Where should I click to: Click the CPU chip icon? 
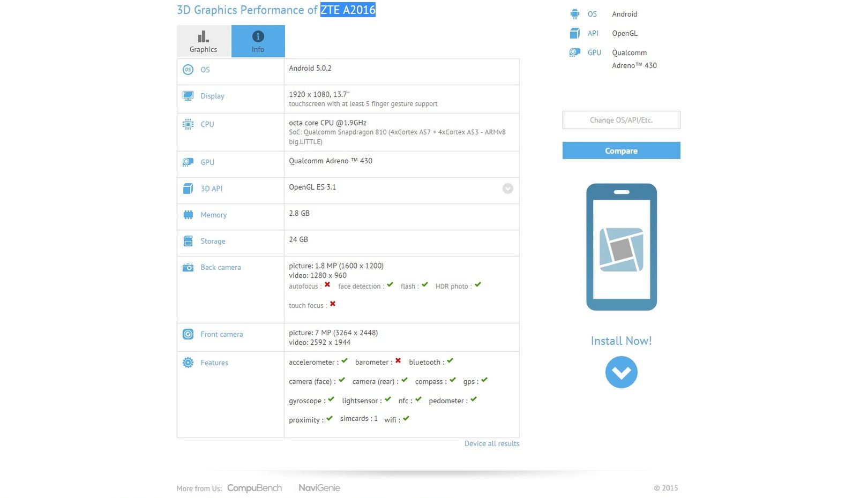click(188, 124)
